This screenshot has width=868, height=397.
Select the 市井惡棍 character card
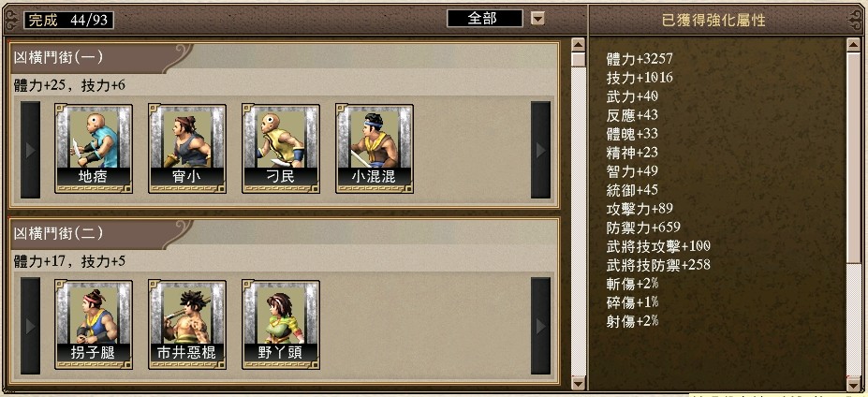click(x=187, y=325)
